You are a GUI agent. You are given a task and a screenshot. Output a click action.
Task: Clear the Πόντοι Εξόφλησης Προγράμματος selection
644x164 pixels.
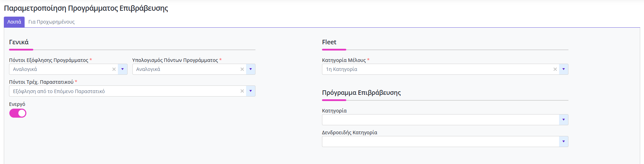pos(114,69)
